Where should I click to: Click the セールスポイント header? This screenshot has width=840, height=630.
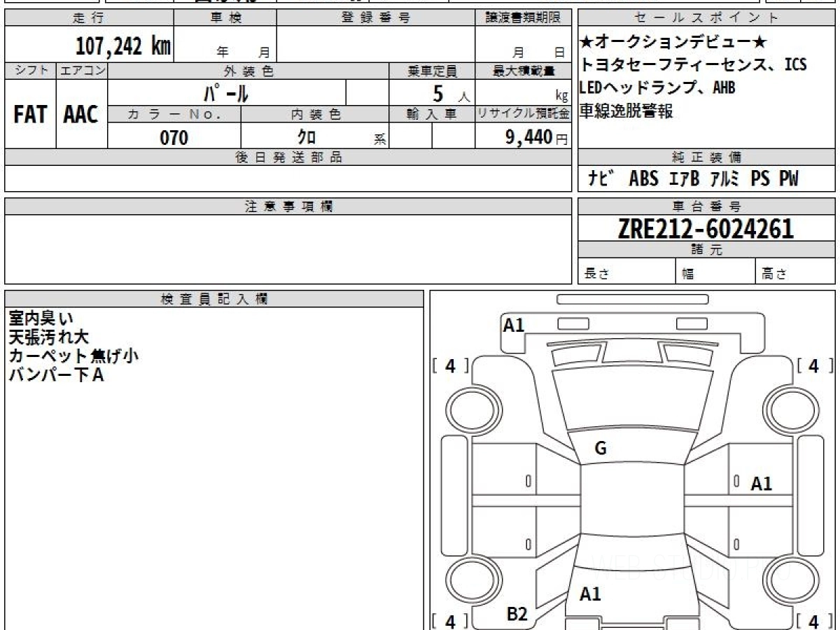point(706,18)
